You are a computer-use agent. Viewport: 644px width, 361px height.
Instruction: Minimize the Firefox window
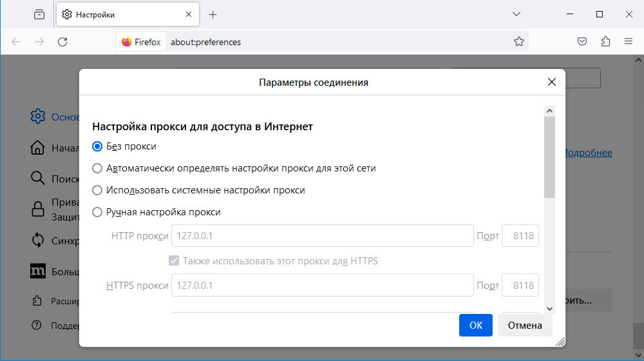point(570,14)
